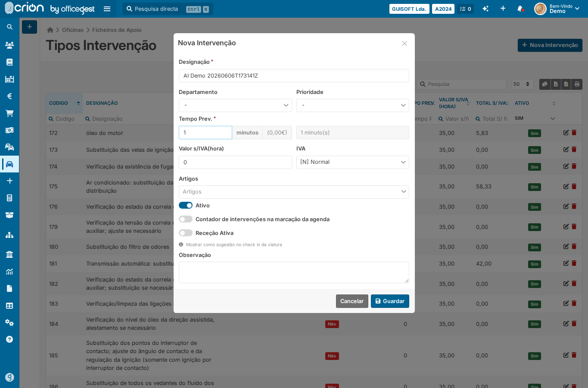Click Não badge in row 185

[332, 356]
